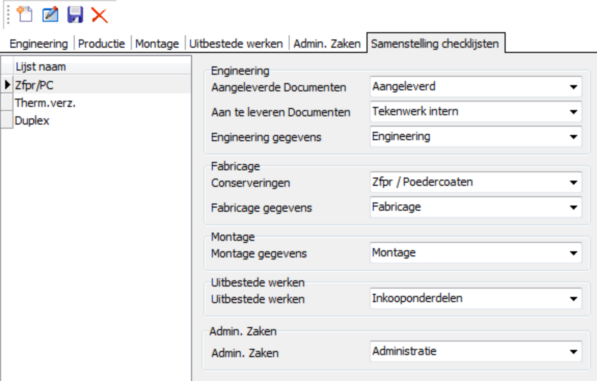Click the red X delete icon

click(99, 15)
